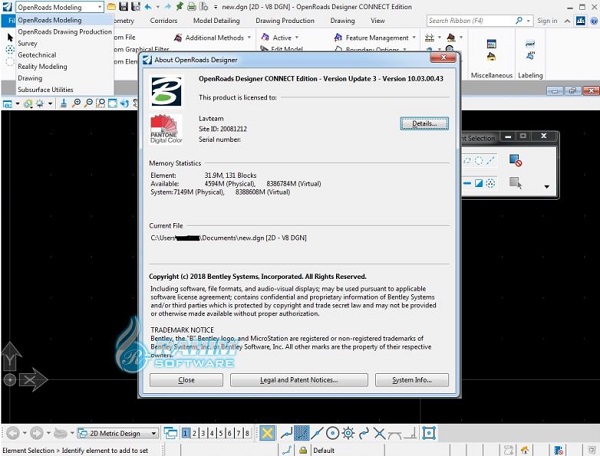Click the select-by-cursor icon in the Selection toolbox

click(515, 182)
